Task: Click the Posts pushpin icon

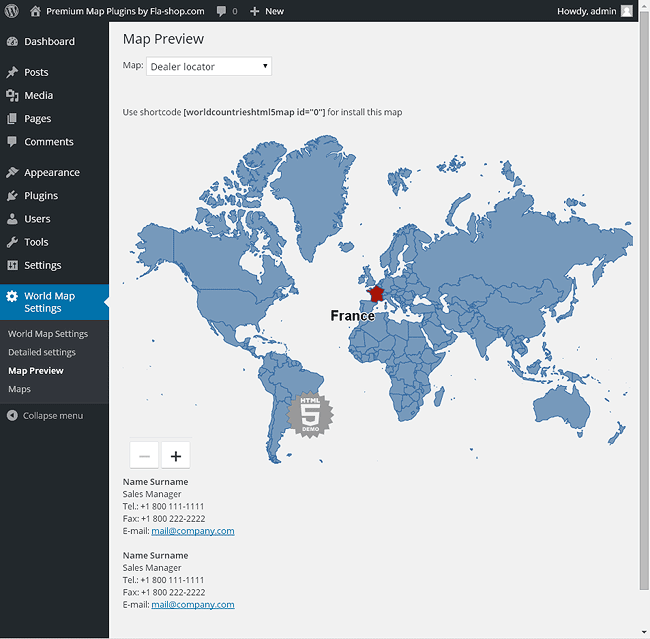Action: pos(12,72)
